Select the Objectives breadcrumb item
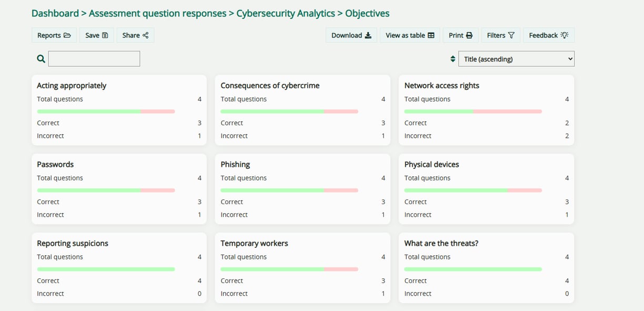 [x=367, y=13]
